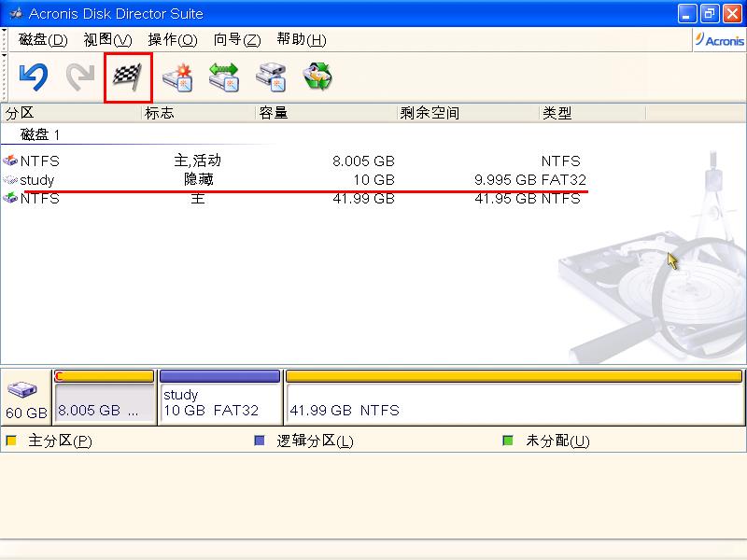
Task: Sort by the 剩余空间 column header
Action: point(469,113)
